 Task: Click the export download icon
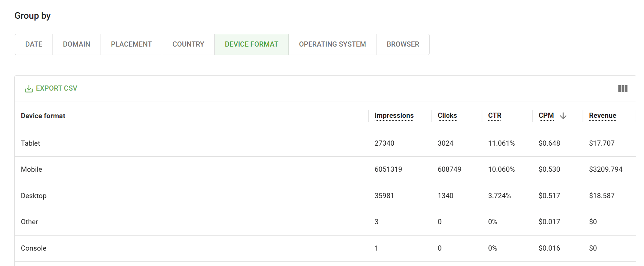[29, 88]
